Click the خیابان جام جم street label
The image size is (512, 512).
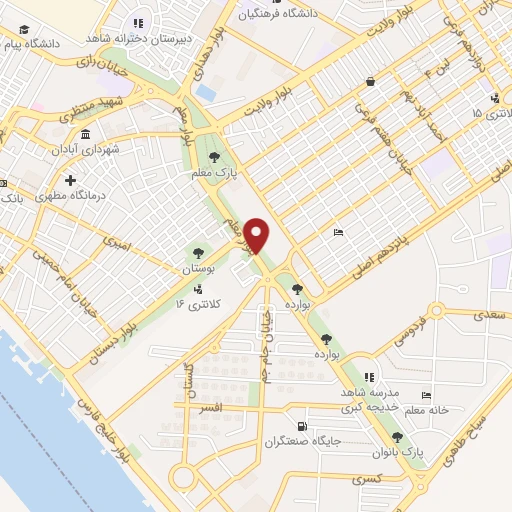[267, 347]
